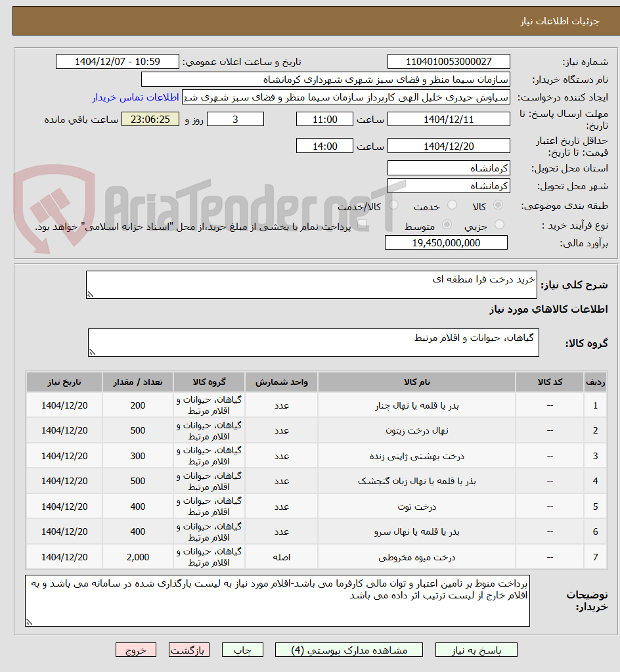
Task: Select row درخت توت
Action: click(x=316, y=506)
